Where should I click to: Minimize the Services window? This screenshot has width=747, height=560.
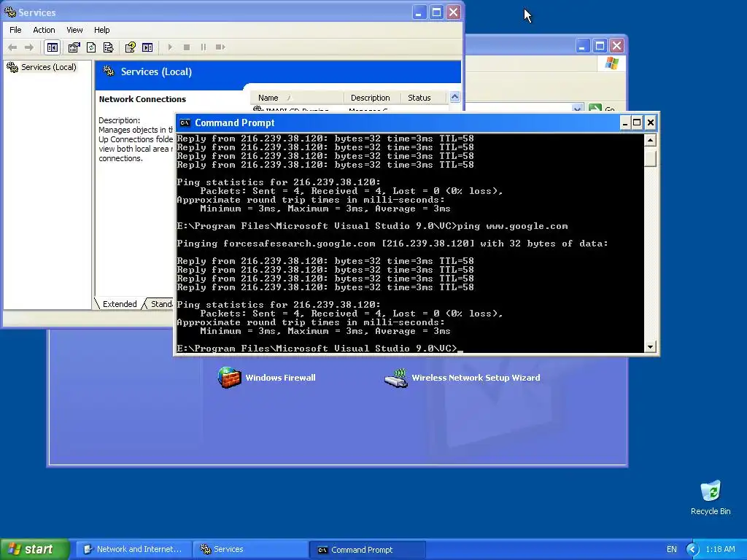(419, 12)
